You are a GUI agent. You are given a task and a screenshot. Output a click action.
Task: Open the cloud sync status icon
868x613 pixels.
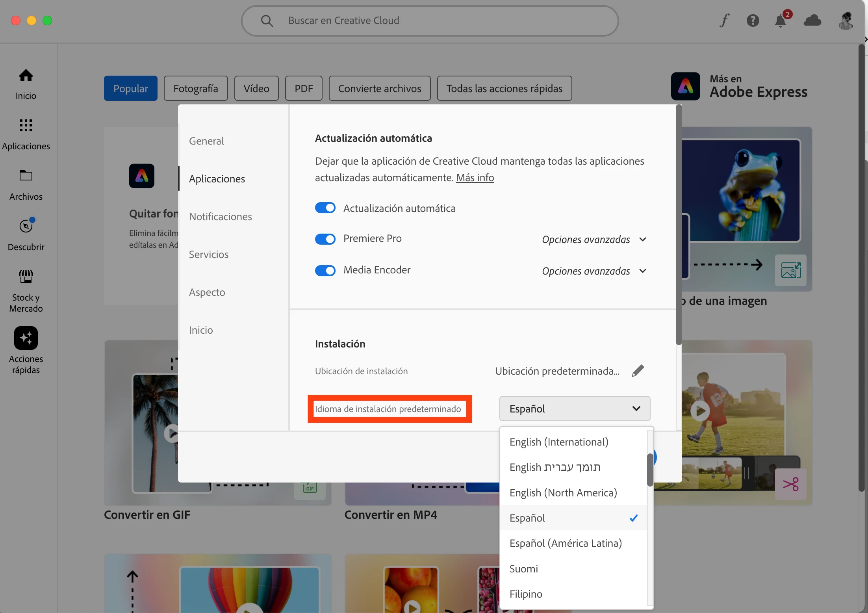click(x=812, y=20)
